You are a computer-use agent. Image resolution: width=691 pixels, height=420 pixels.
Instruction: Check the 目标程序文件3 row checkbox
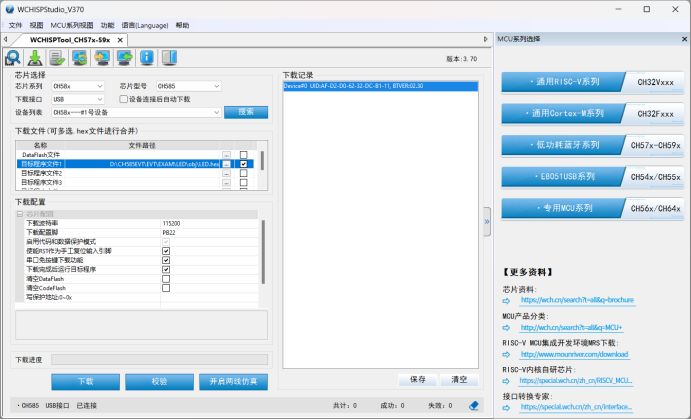(x=243, y=182)
